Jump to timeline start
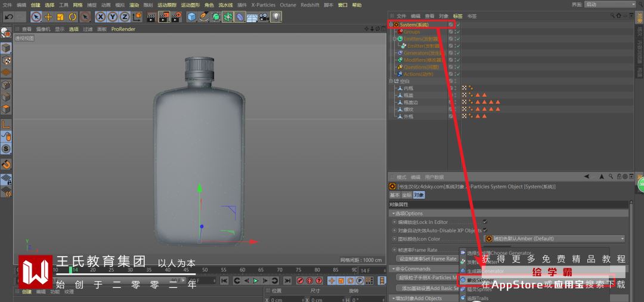This screenshot has height=302, width=644. tap(224, 281)
